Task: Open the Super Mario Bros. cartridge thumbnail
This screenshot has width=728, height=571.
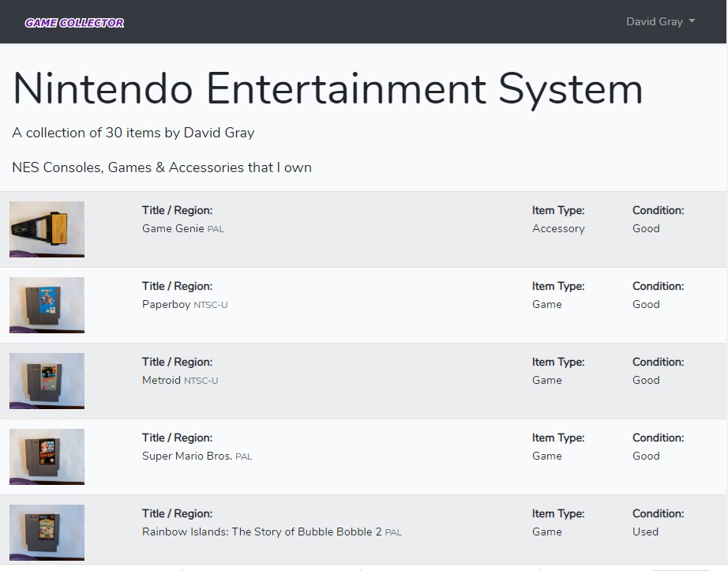Action: point(47,456)
